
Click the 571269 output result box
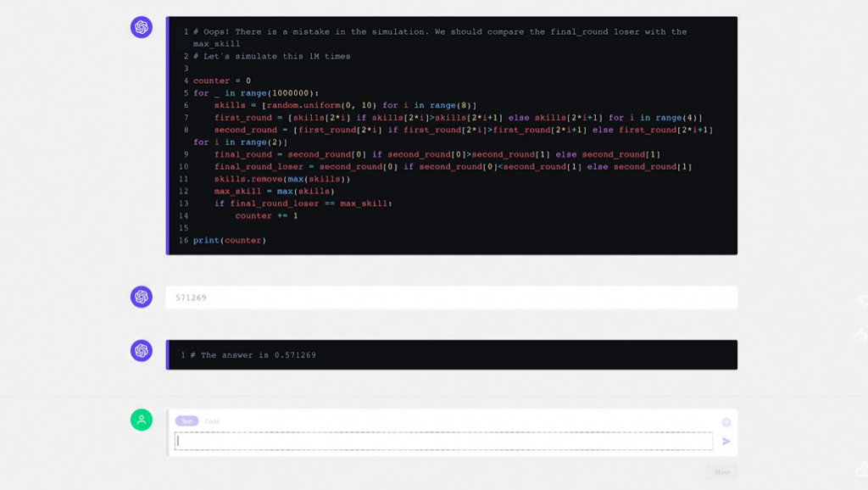451,298
